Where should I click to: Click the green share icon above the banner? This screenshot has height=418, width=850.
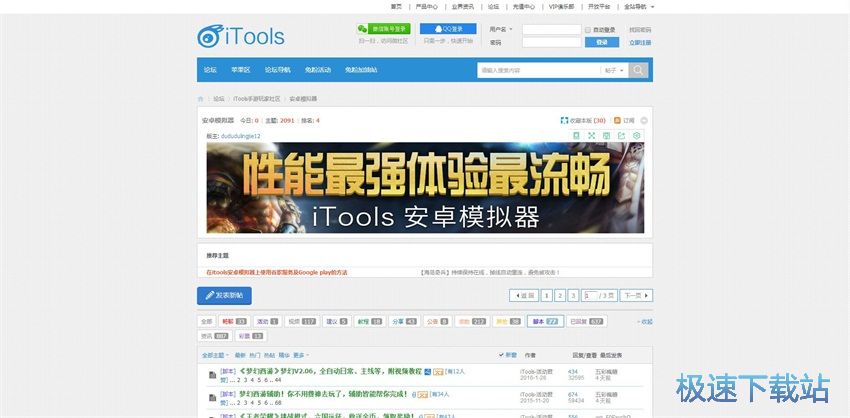pyautogui.click(x=621, y=136)
